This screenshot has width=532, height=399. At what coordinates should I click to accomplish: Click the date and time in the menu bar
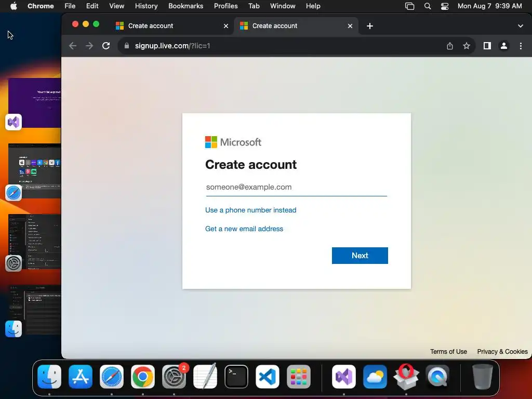click(489, 6)
